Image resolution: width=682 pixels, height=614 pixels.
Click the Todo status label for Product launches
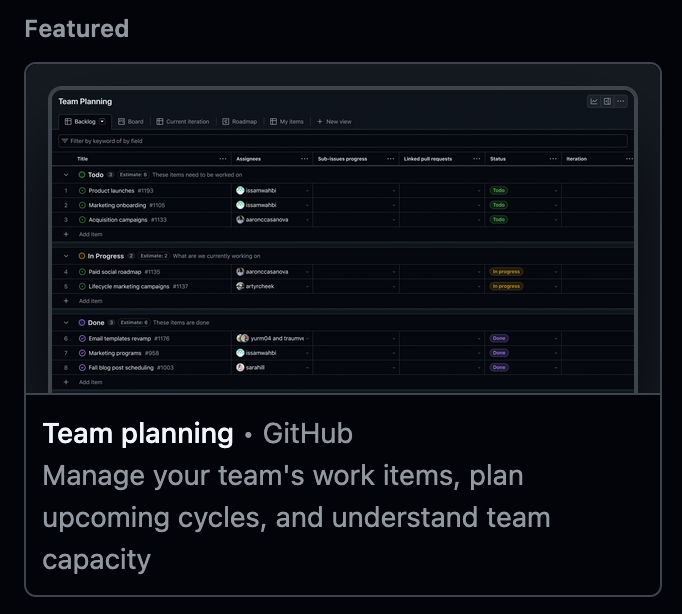499,190
